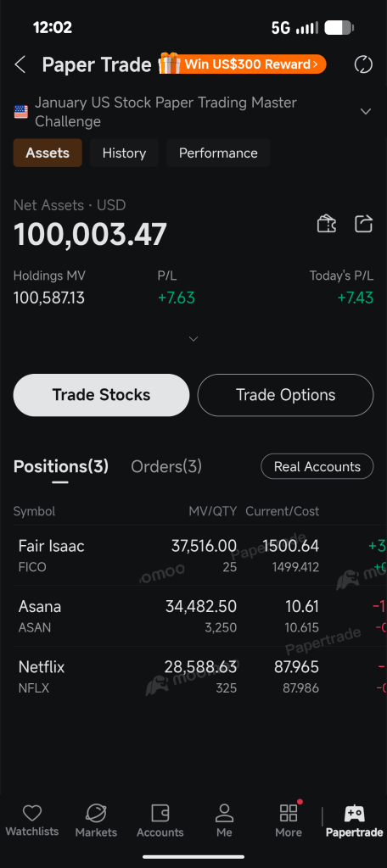Select the Assets tab

click(48, 153)
